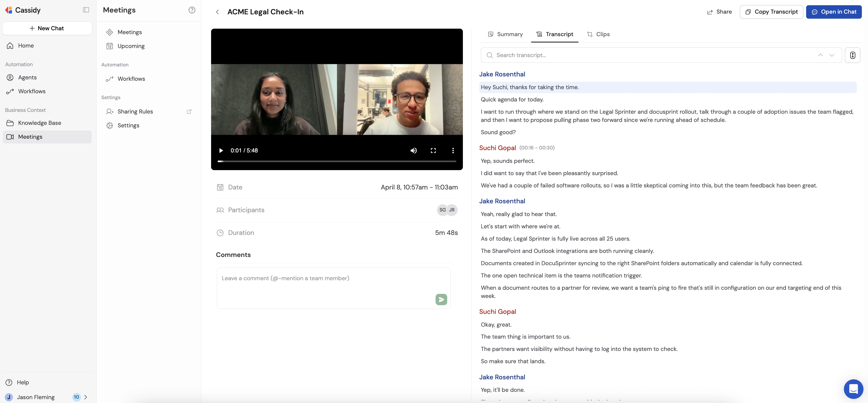Screen dimensions: 868x403
Task: Copy the meeting transcript
Action: [x=771, y=11]
